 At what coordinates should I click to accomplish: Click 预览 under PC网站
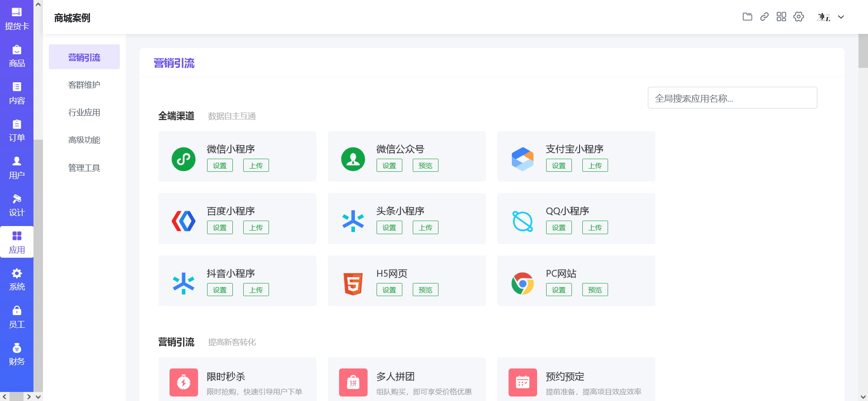[595, 290]
